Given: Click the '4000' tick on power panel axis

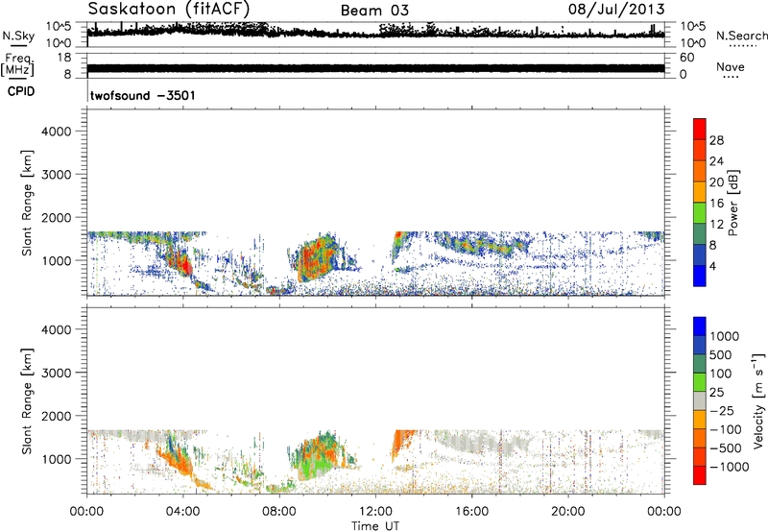Looking at the screenshot, I should tap(56, 132).
